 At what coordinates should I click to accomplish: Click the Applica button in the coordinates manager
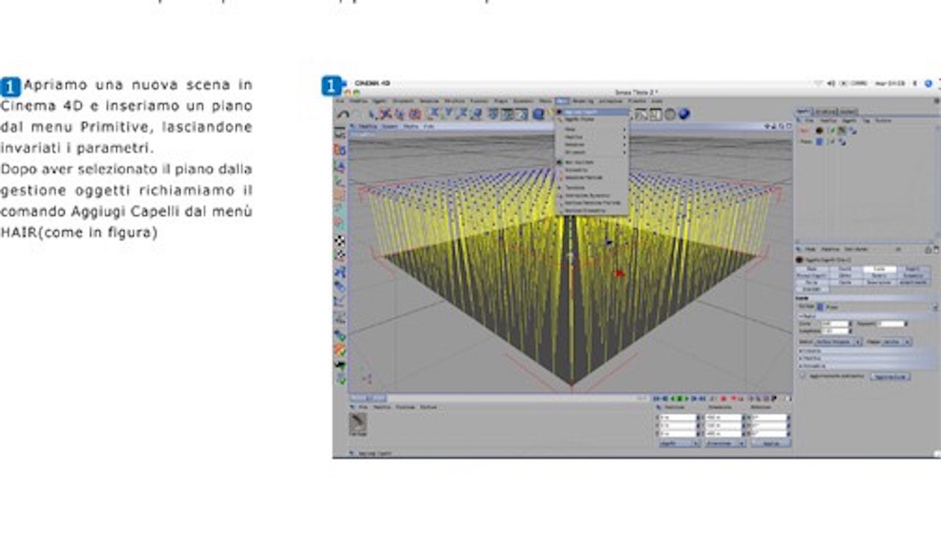coord(771,443)
